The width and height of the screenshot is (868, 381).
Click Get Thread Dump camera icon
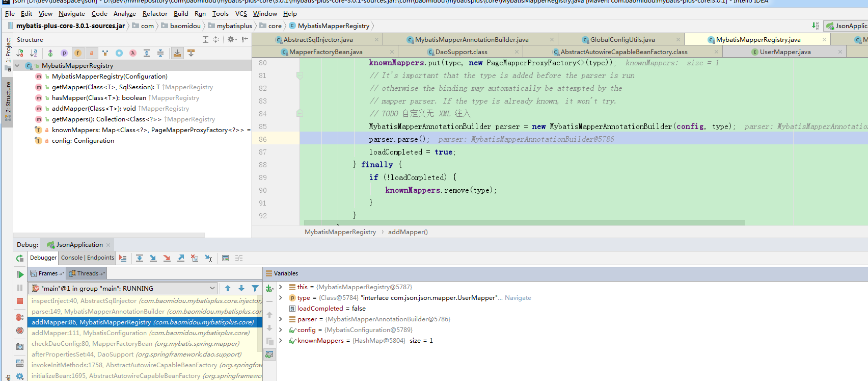20,347
